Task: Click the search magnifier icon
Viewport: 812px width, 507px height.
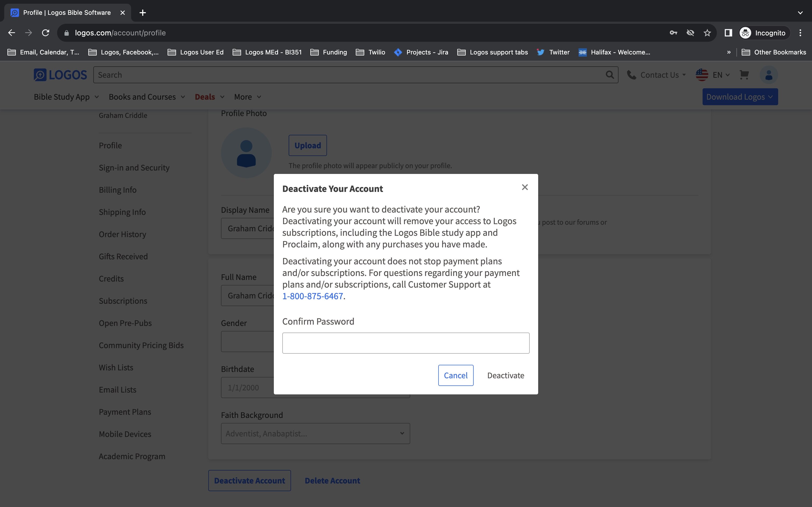Action: pos(610,75)
